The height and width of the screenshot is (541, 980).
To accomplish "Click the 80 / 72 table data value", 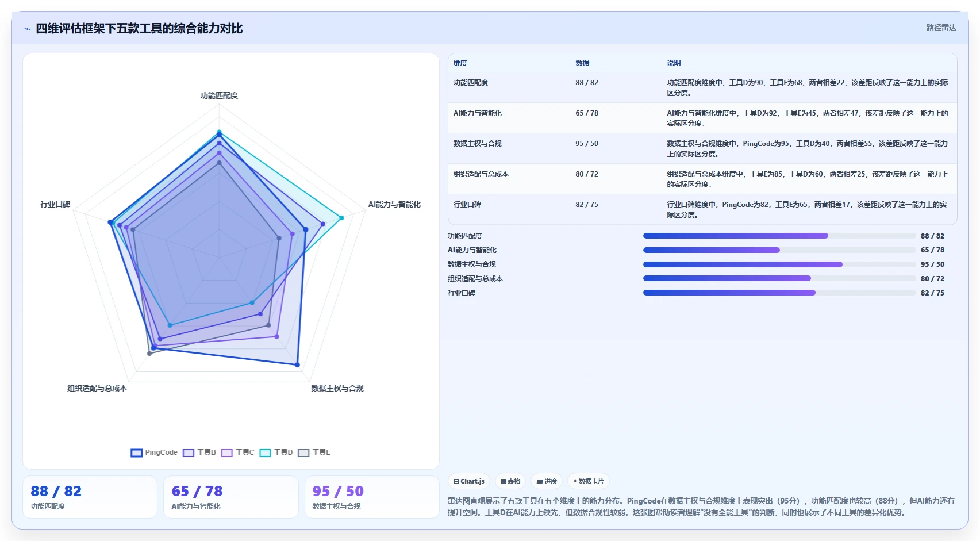I will click(587, 174).
